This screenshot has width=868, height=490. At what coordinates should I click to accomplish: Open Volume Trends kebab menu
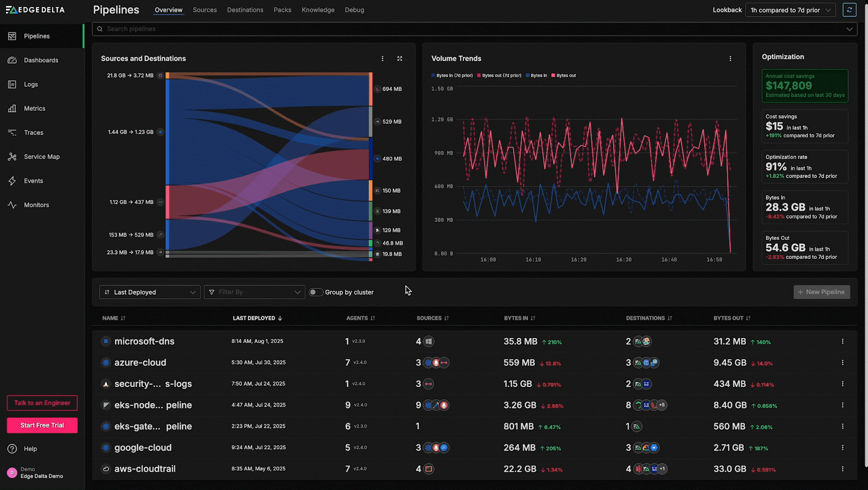pyautogui.click(x=730, y=59)
